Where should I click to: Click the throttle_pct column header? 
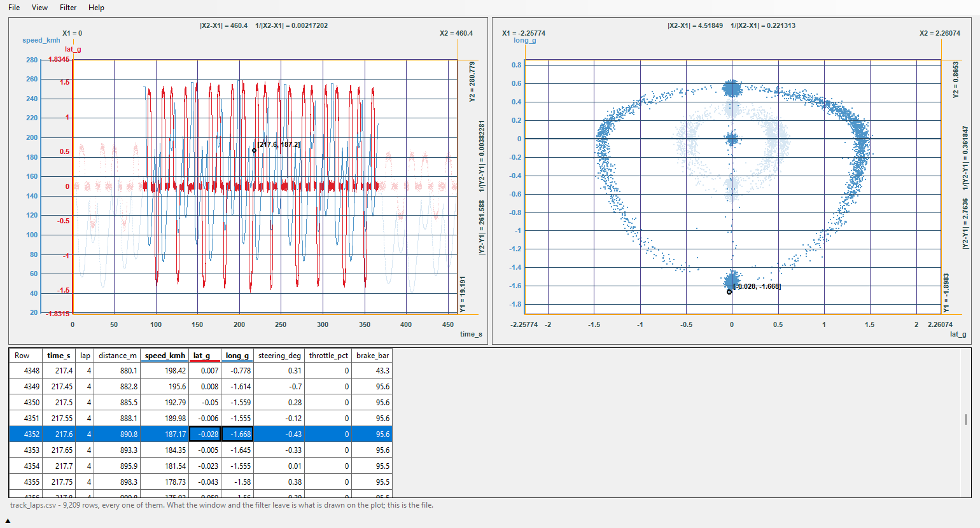pyautogui.click(x=328, y=356)
